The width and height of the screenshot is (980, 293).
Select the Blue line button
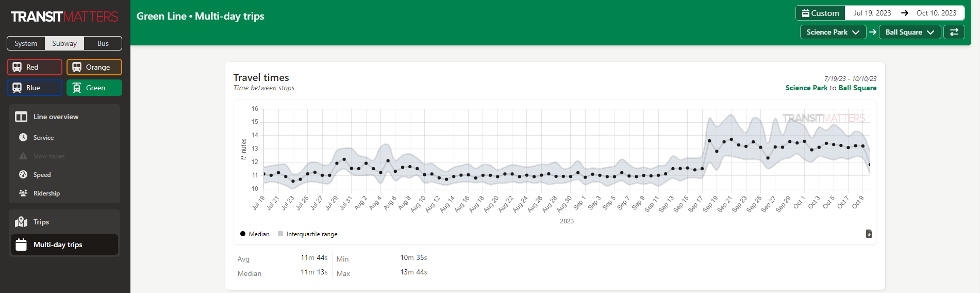pyautogui.click(x=35, y=88)
